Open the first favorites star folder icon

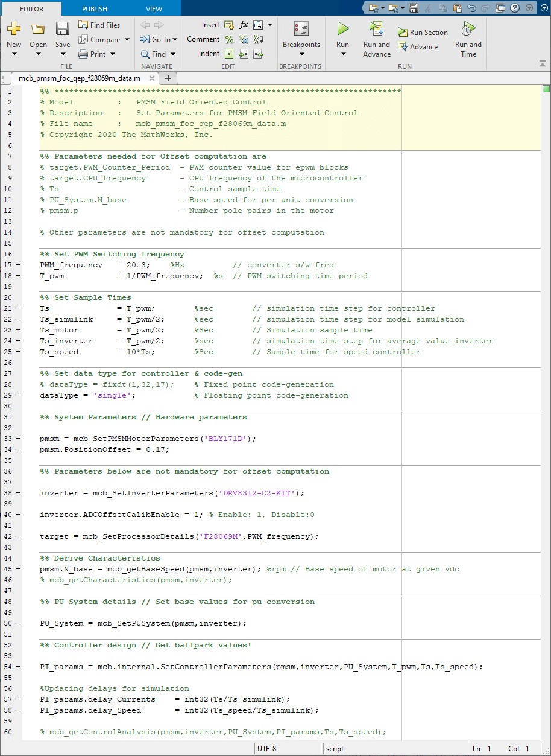(374, 8)
